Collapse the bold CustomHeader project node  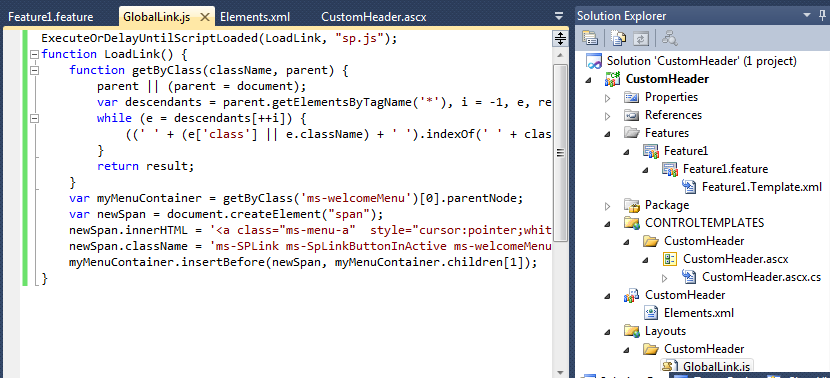(589, 79)
